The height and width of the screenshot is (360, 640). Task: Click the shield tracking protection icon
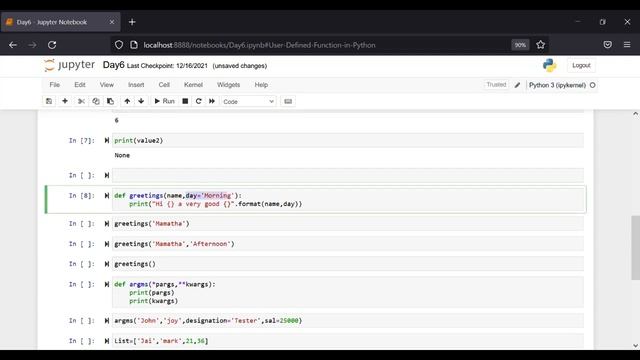click(x=119, y=45)
